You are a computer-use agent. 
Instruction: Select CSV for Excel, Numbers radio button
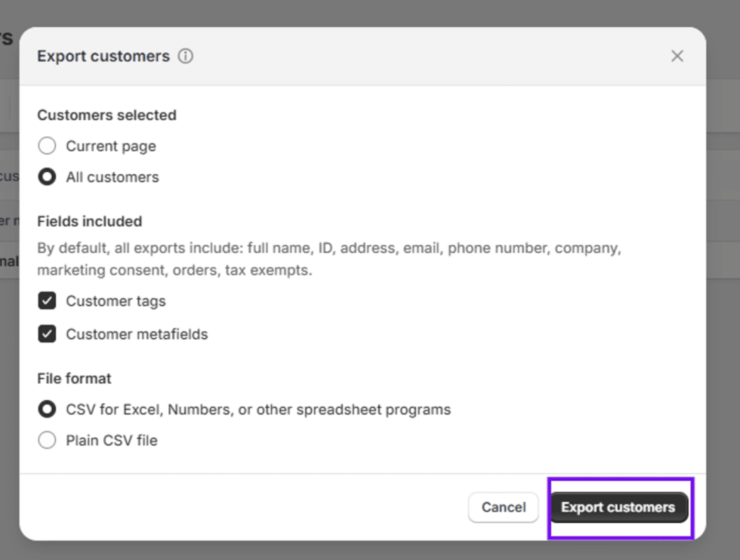47,409
